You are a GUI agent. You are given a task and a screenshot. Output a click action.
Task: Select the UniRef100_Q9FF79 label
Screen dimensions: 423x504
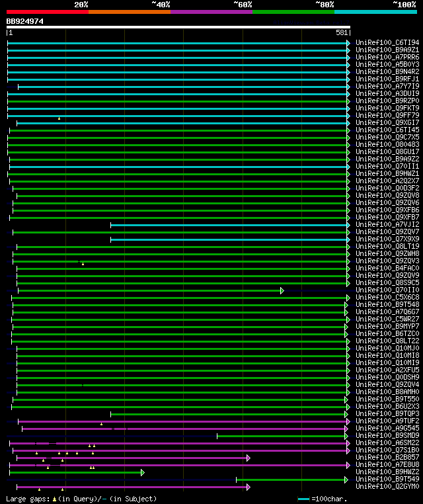pyautogui.click(x=387, y=115)
